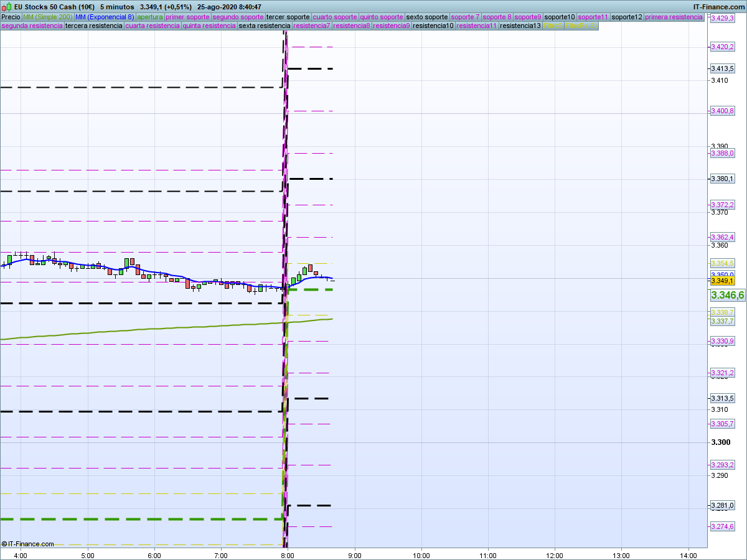Click the IT-Finance.com link at top right
Screen dimensions: 747x560
[718, 7]
